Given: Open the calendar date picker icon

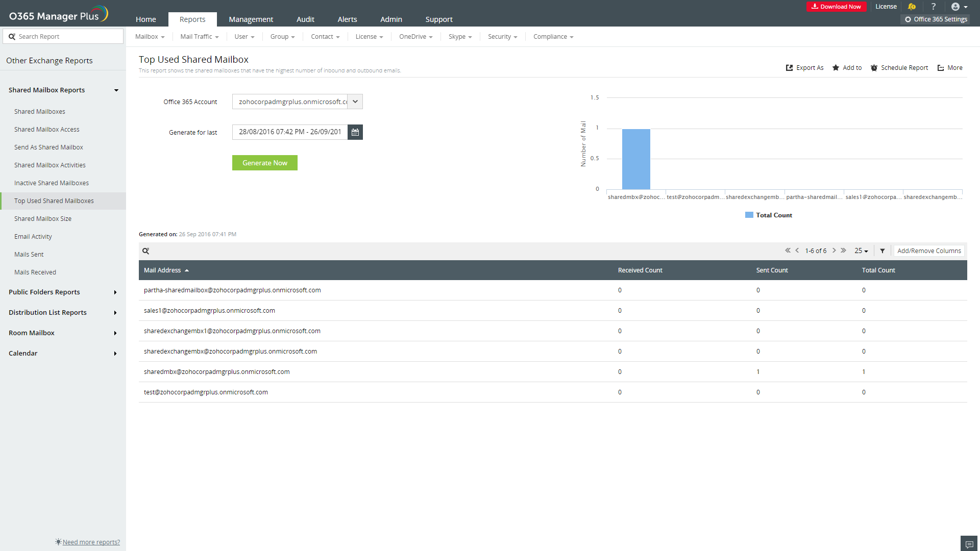Looking at the screenshot, I should pyautogui.click(x=355, y=132).
